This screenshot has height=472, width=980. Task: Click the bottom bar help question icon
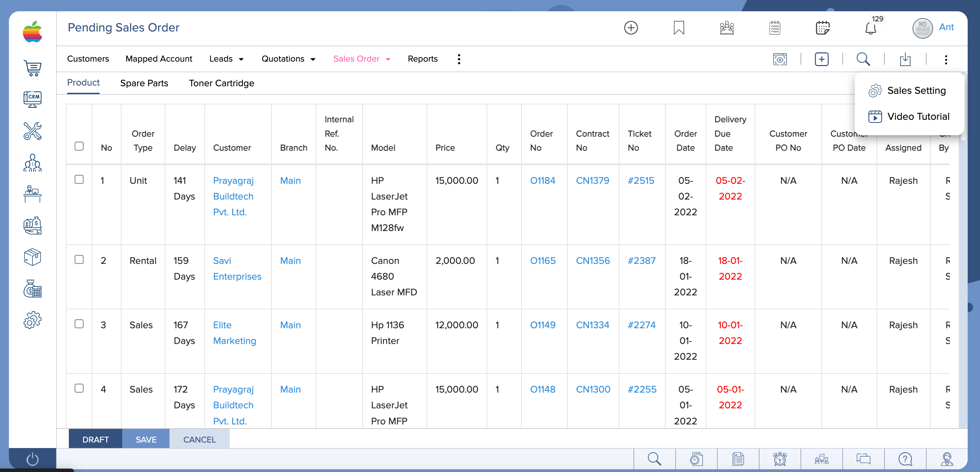click(x=905, y=459)
